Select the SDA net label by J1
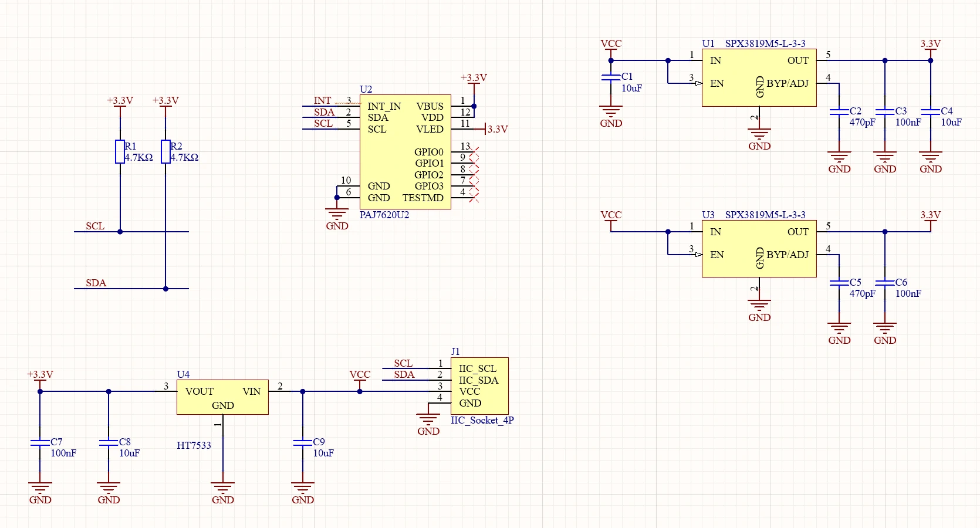The width and height of the screenshot is (980, 528). pyautogui.click(x=404, y=374)
